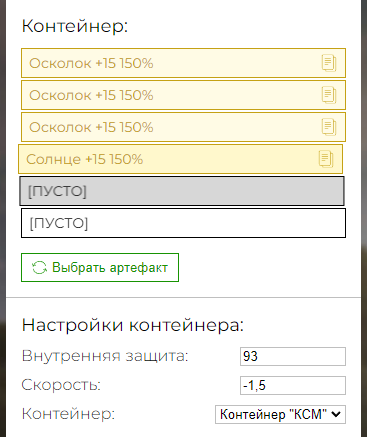Image resolution: width=367 pixels, height=437 pixels.
Task: Select the grey highlighted [ПУСТО] slot
Action: point(182,191)
